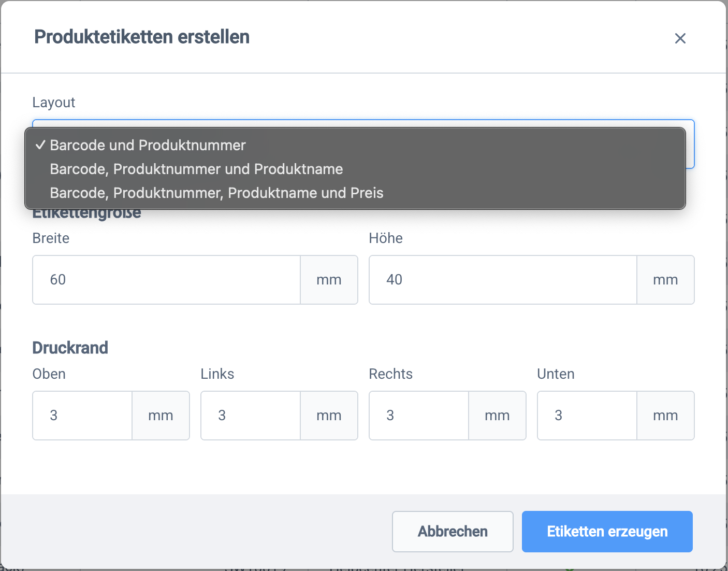This screenshot has width=728, height=571.
Task: Select "Barcode und Produktnummer" layout option
Action: coord(147,146)
